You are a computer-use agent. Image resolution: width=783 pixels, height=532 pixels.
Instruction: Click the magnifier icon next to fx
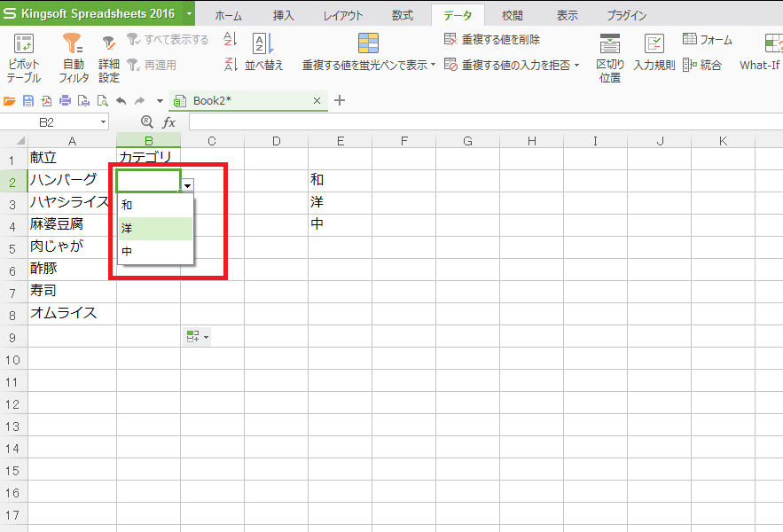point(147,121)
